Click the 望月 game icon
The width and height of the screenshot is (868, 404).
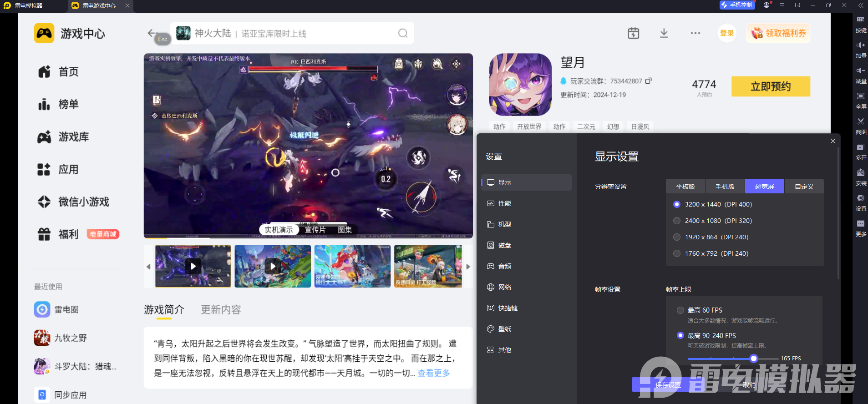pos(520,85)
